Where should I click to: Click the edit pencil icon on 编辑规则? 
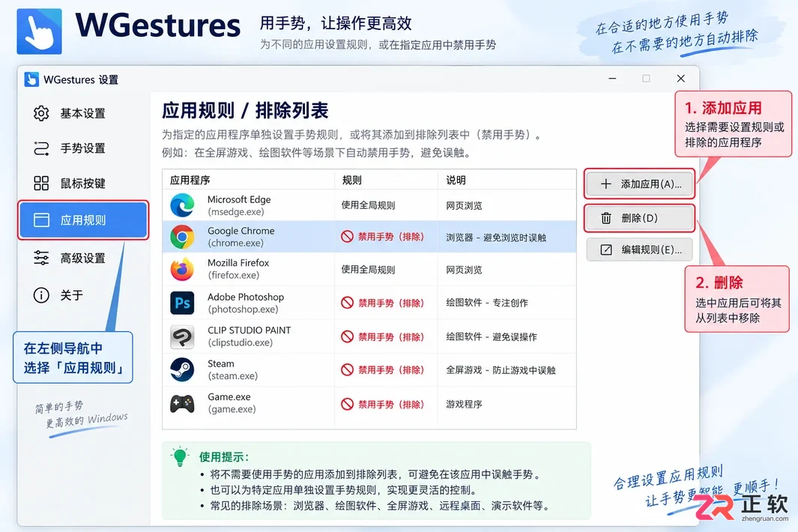pyautogui.click(x=606, y=250)
